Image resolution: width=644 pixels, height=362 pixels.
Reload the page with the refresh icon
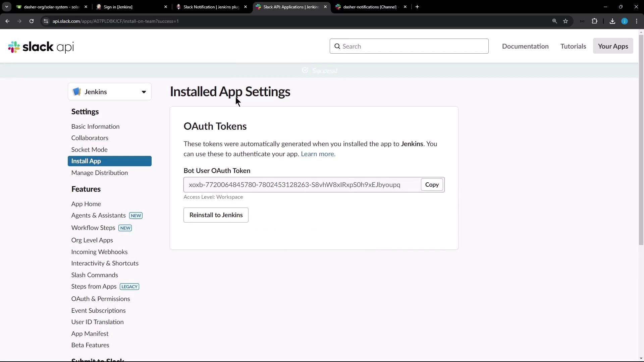[32, 21]
